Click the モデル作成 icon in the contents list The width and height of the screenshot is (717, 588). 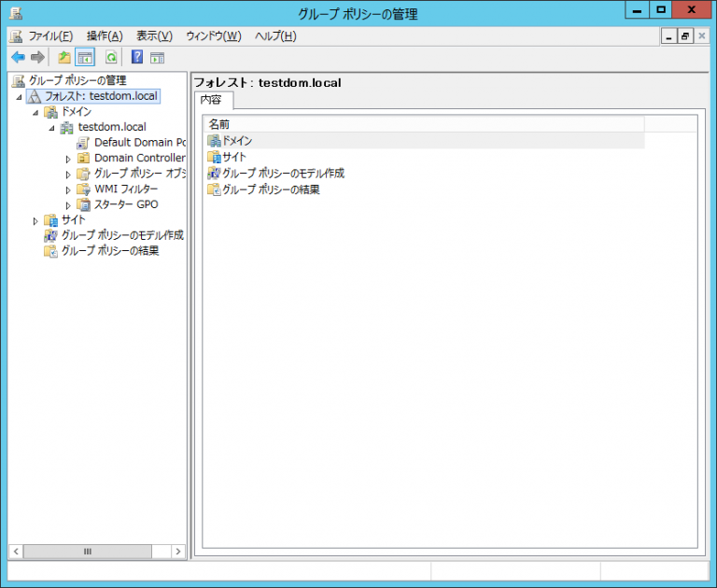point(214,174)
